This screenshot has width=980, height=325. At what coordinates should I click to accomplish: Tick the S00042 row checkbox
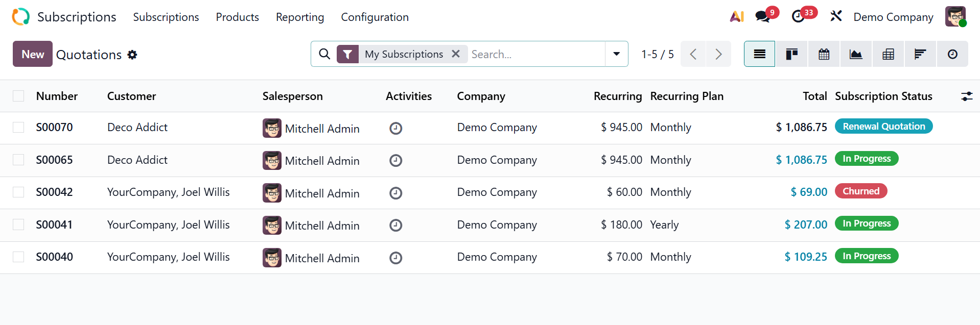18,192
